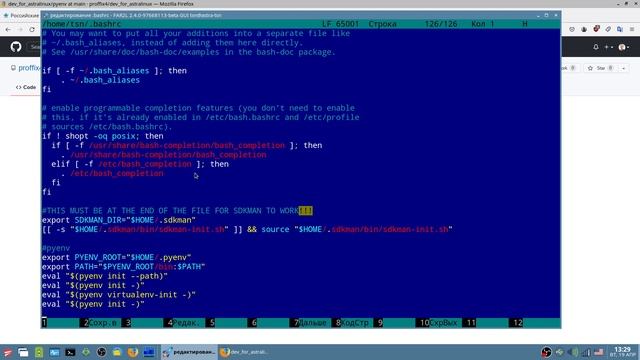
Task: Click the network indicator in system tray
Action: (587, 352)
